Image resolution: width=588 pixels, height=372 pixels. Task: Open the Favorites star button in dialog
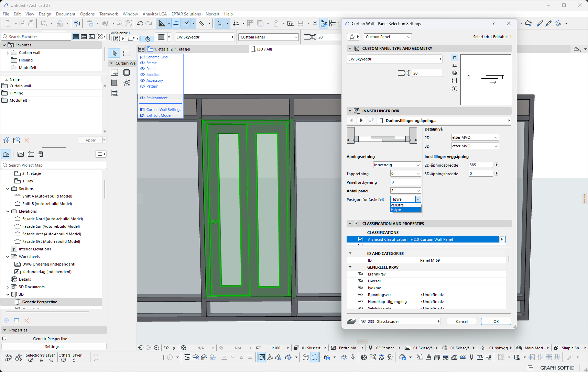(x=352, y=37)
